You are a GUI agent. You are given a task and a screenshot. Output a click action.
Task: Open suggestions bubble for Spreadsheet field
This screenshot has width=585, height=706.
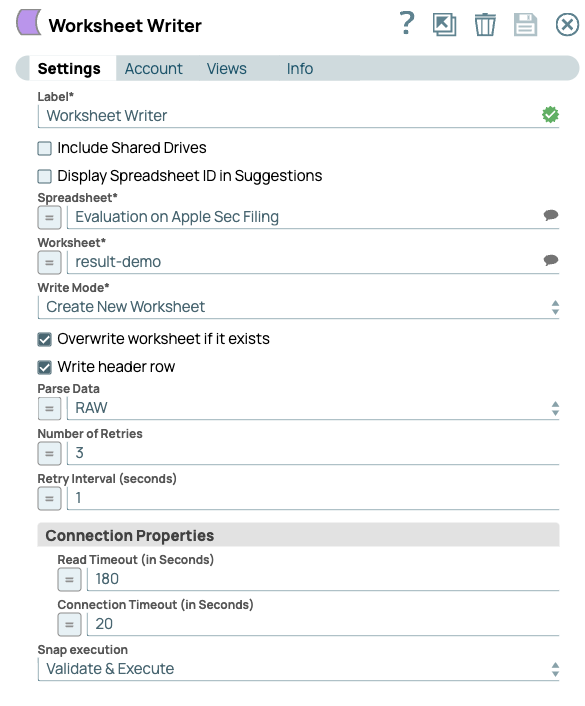coord(550,215)
